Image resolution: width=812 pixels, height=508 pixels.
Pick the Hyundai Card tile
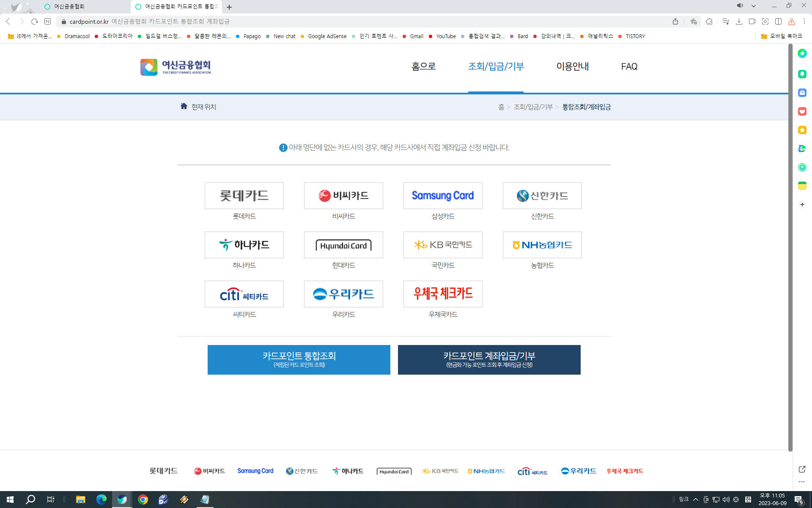pyautogui.click(x=343, y=245)
